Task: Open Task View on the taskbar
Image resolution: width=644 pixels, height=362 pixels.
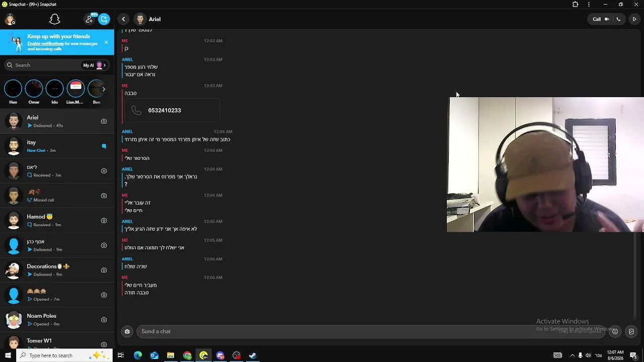Action: point(121,355)
